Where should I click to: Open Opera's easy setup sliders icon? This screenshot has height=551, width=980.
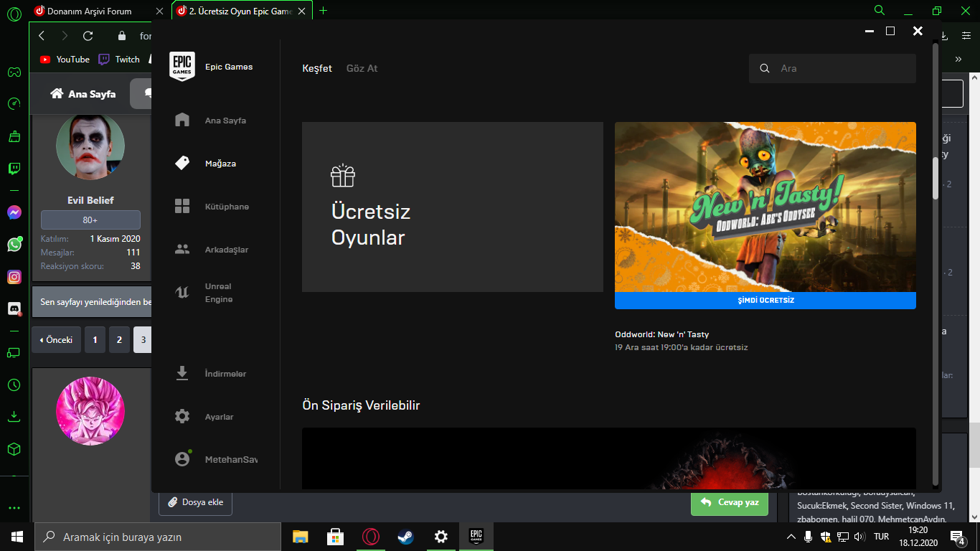966,36
